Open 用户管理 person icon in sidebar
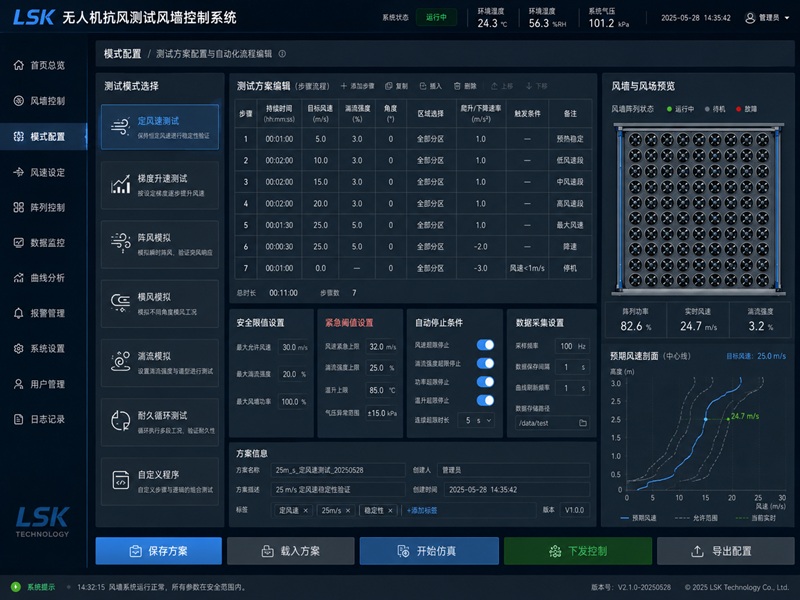 coord(18,384)
